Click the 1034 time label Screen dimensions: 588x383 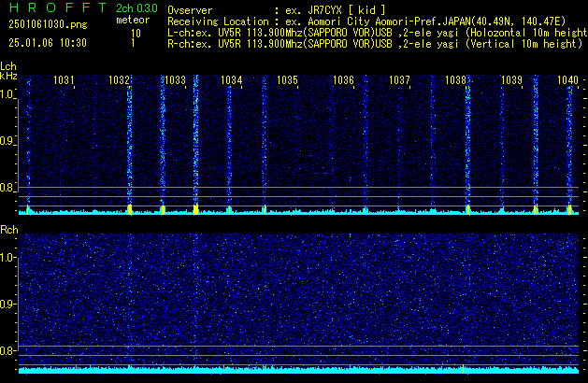click(232, 79)
